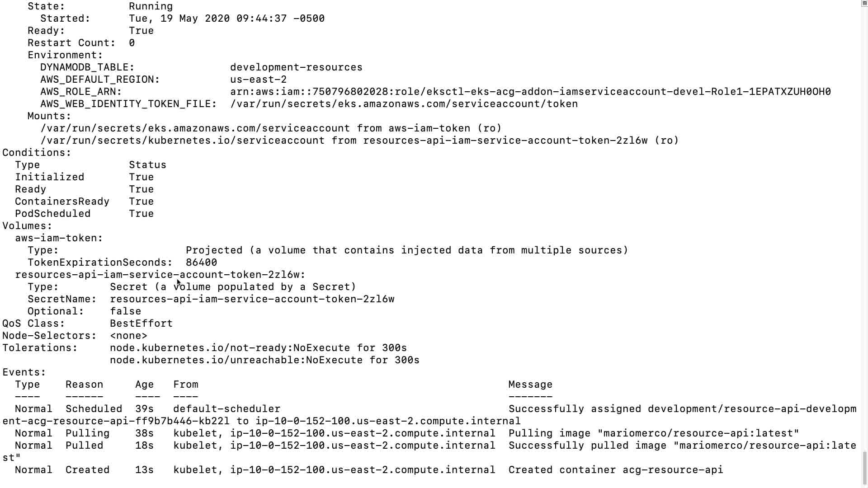Click the AWS_WEB_IDENTITY_TOKEN_FILE path value

pos(404,104)
